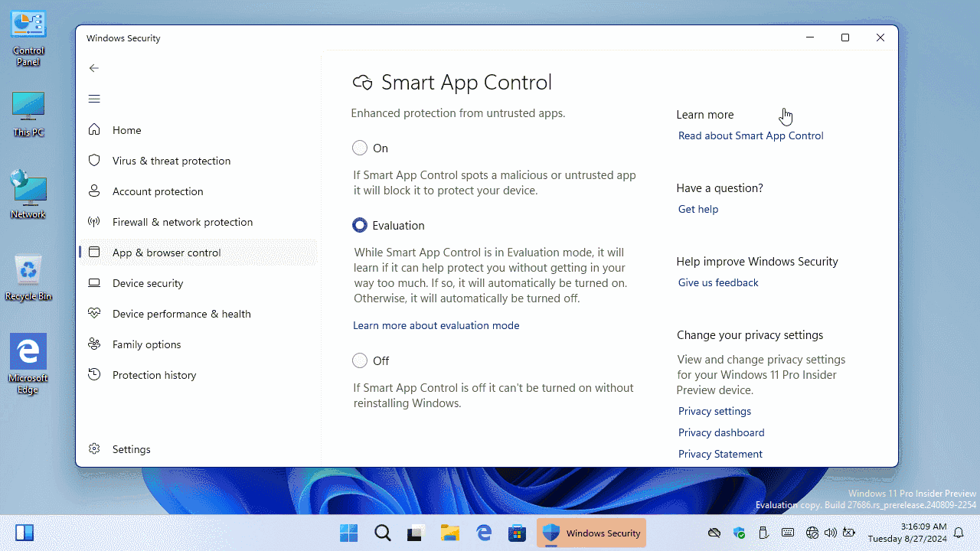Open File Explorer from the taskbar
The width and height of the screenshot is (980, 551).
pos(449,533)
